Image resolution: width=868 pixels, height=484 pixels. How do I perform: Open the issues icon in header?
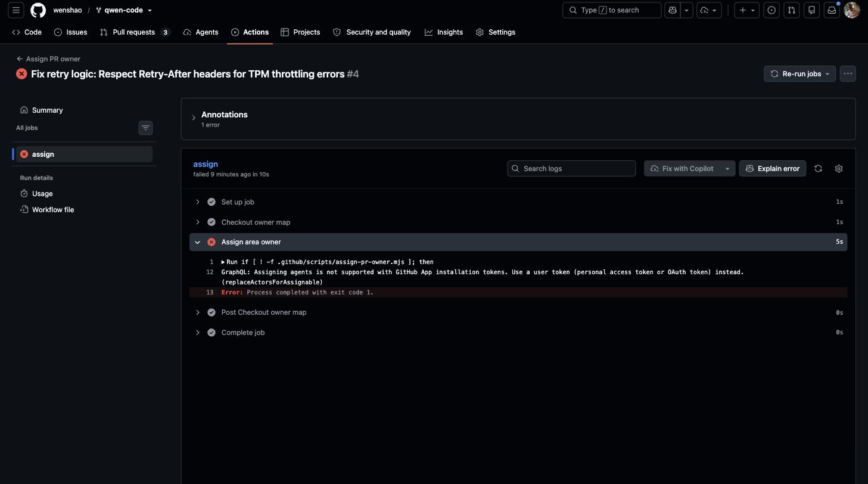771,10
